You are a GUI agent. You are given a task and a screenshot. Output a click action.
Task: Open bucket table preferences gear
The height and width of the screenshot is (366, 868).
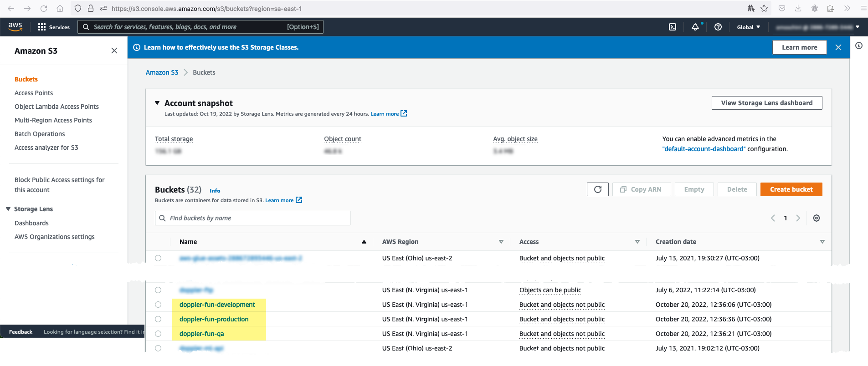tap(817, 218)
